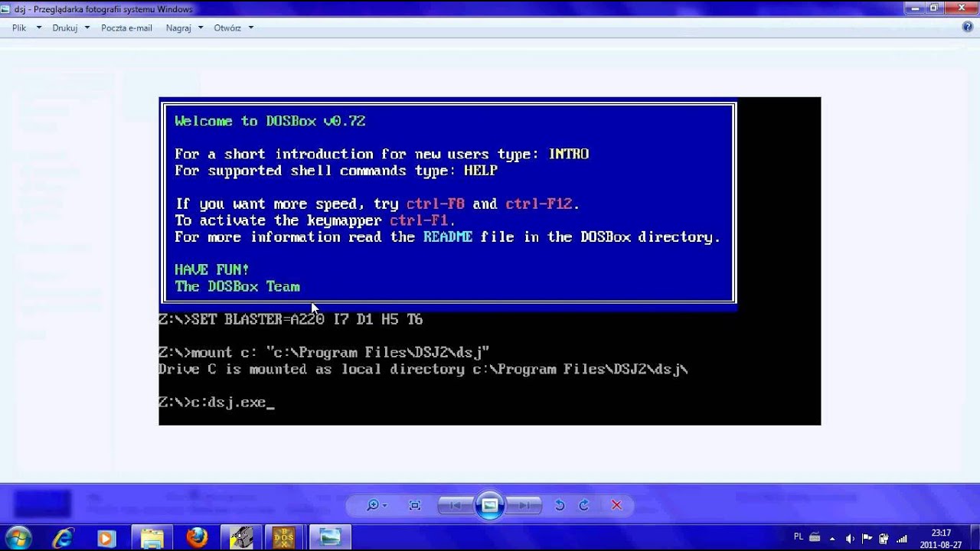980x551 pixels.
Task: Delete photo with red X icon
Action: point(616,505)
